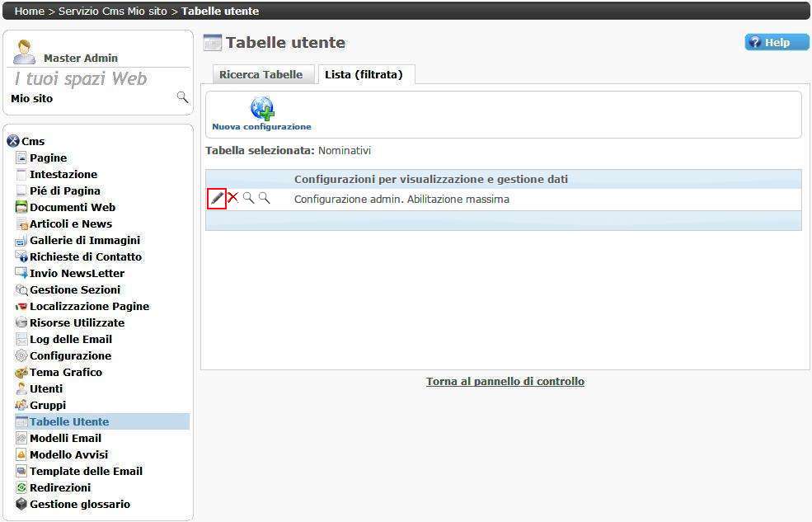The height and width of the screenshot is (522, 812).
Task: Open Modelli Email from the Cms menu
Action: [65, 438]
